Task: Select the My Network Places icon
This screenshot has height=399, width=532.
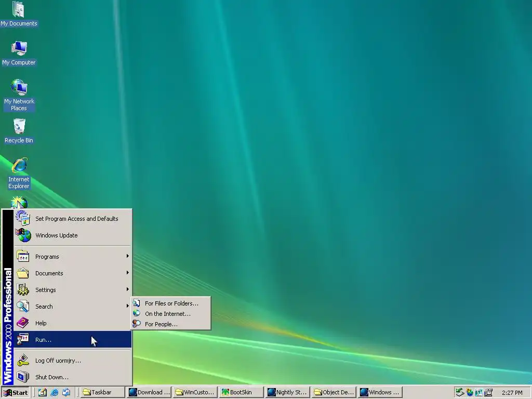Action: pyautogui.click(x=19, y=95)
